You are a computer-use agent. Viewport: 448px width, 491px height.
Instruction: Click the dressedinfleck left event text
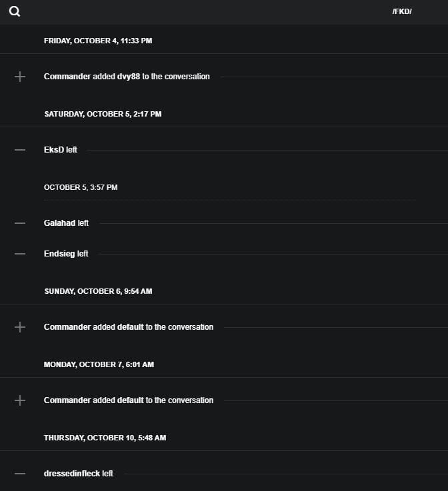[79, 474]
